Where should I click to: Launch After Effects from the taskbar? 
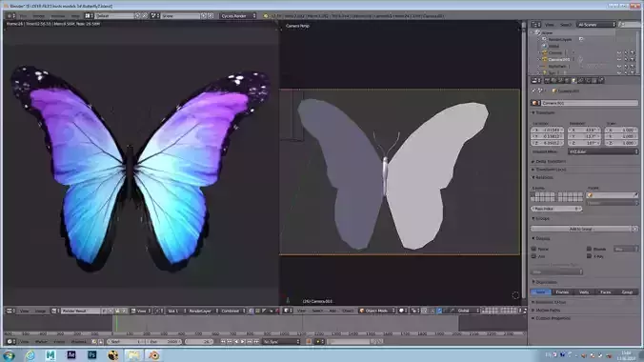pyautogui.click(x=71, y=354)
